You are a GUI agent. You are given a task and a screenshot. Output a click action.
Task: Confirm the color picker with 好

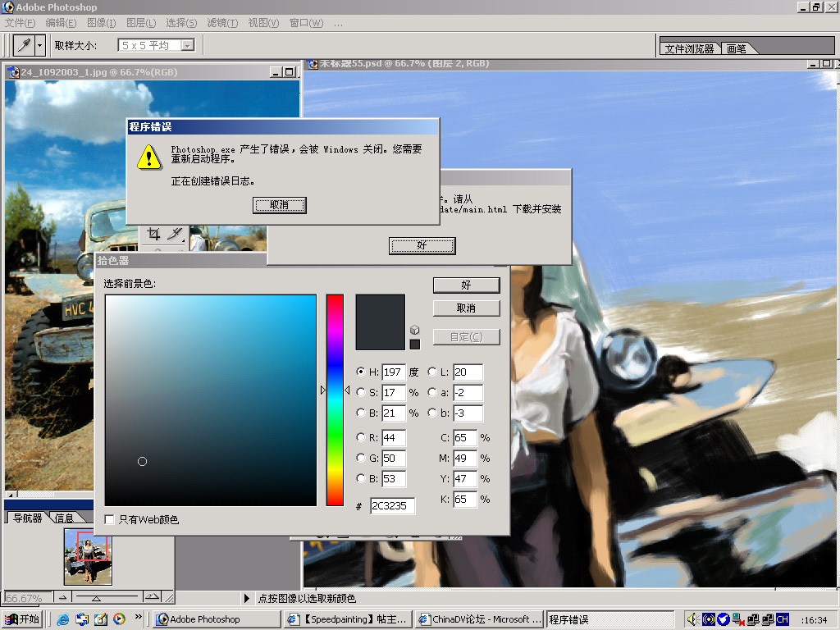pos(466,285)
